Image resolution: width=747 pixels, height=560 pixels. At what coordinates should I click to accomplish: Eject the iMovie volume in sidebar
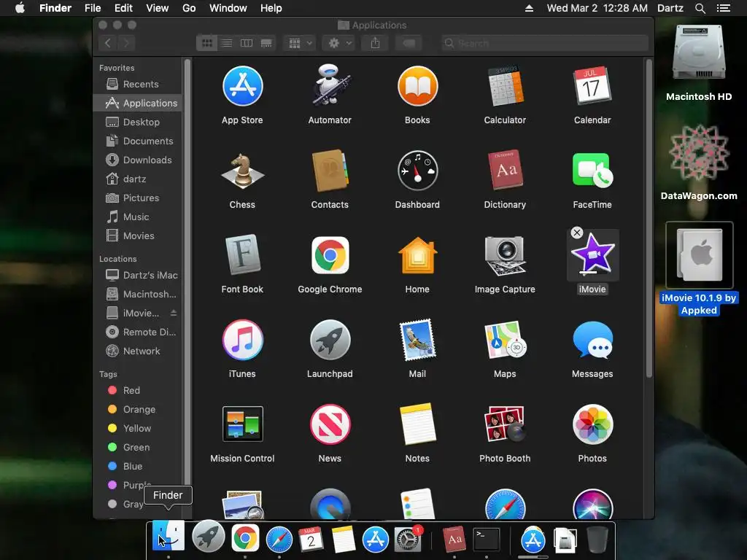174,313
